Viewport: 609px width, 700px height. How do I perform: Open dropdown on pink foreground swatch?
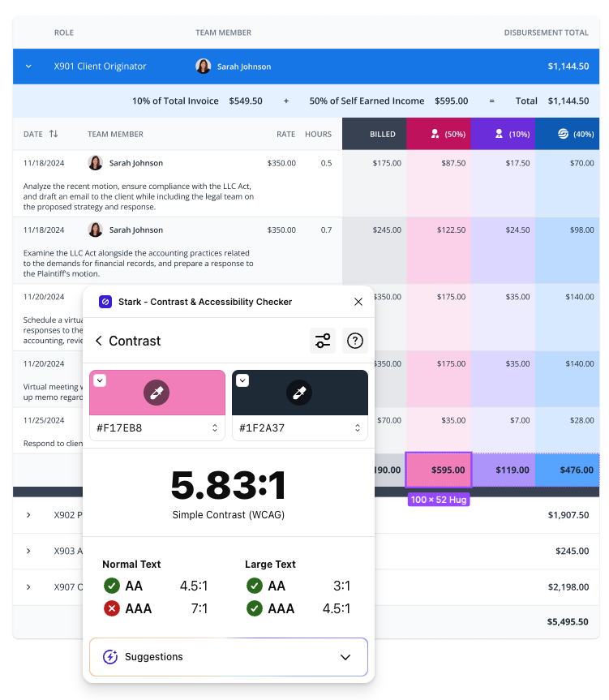pyautogui.click(x=100, y=380)
